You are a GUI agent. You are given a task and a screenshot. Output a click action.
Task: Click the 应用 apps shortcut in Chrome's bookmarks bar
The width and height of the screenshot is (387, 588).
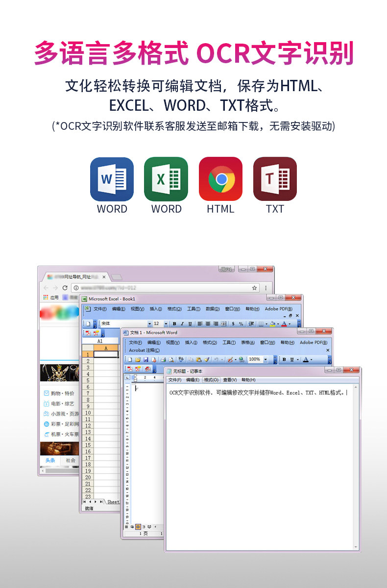pos(51,297)
